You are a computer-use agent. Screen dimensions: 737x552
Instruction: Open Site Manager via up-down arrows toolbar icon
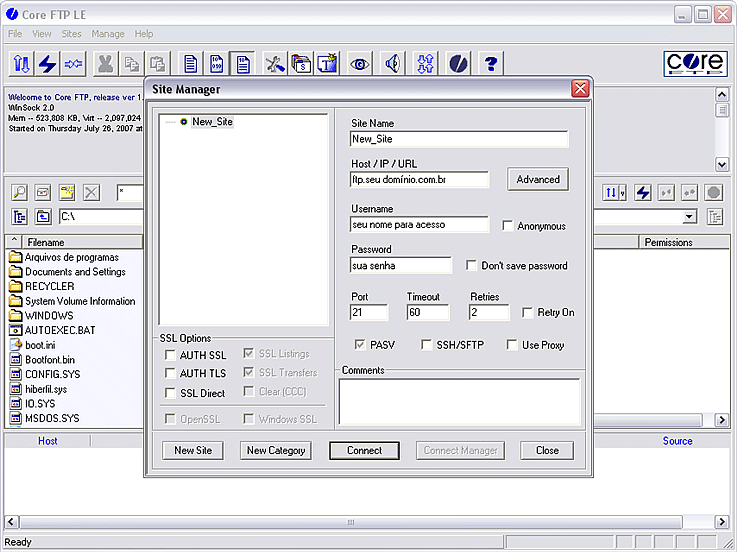coord(21,63)
